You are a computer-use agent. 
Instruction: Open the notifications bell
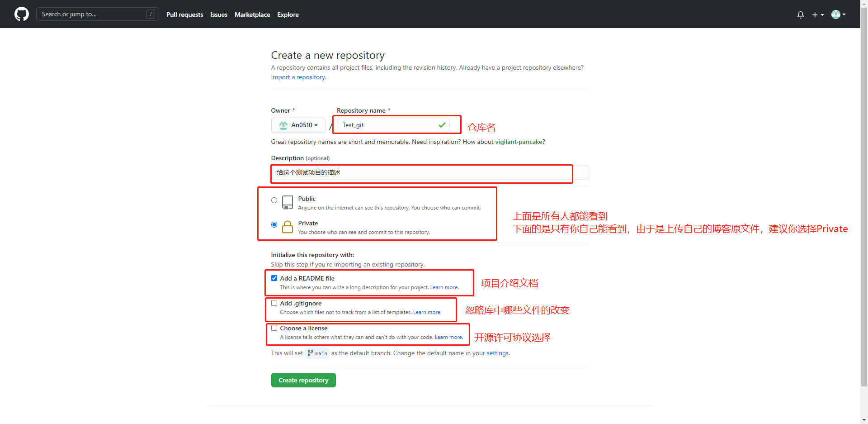tap(800, 14)
